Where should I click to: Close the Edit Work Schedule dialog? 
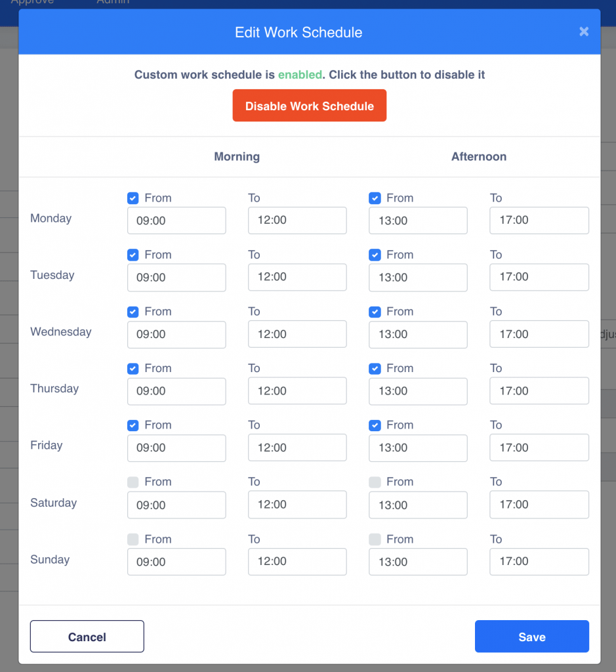tap(583, 31)
